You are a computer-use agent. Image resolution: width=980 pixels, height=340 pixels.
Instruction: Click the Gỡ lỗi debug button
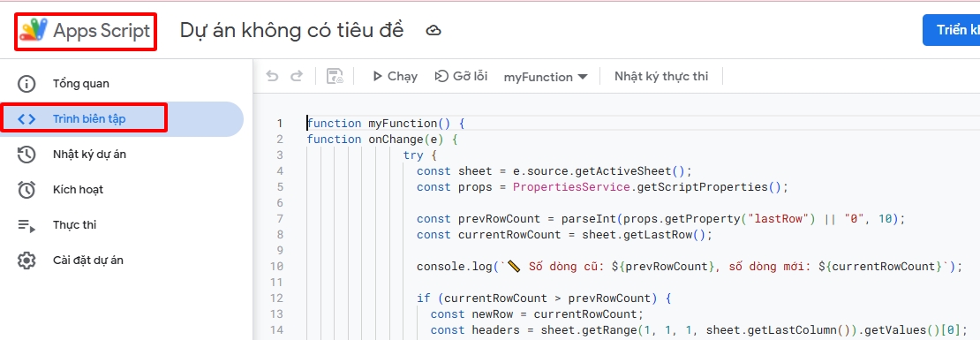pos(461,76)
